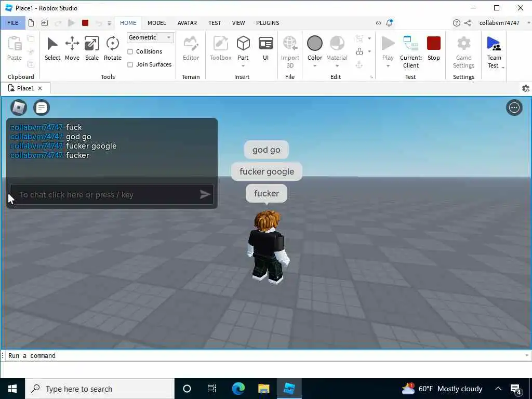Close the Place1 tab
The image size is (532, 399).
(40, 88)
